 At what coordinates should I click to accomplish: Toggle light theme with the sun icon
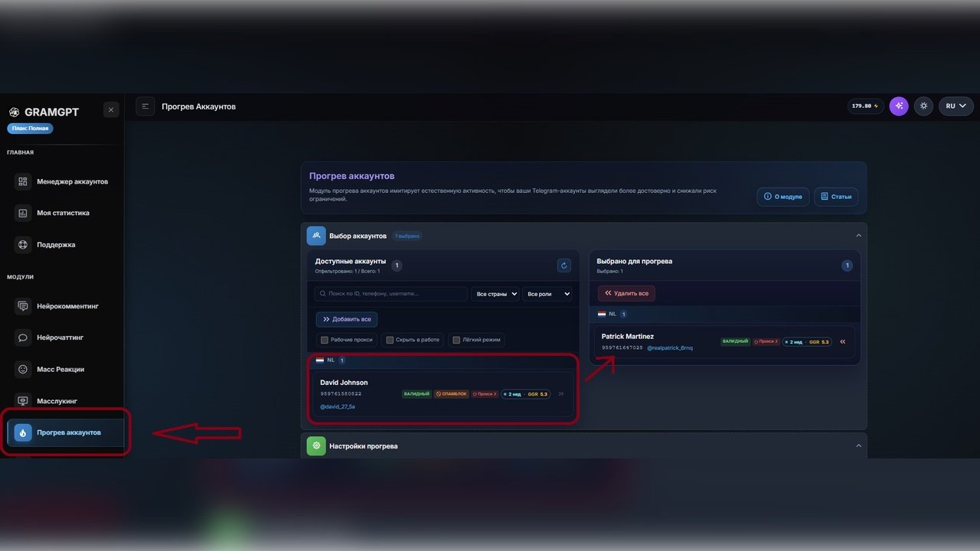[x=924, y=106]
